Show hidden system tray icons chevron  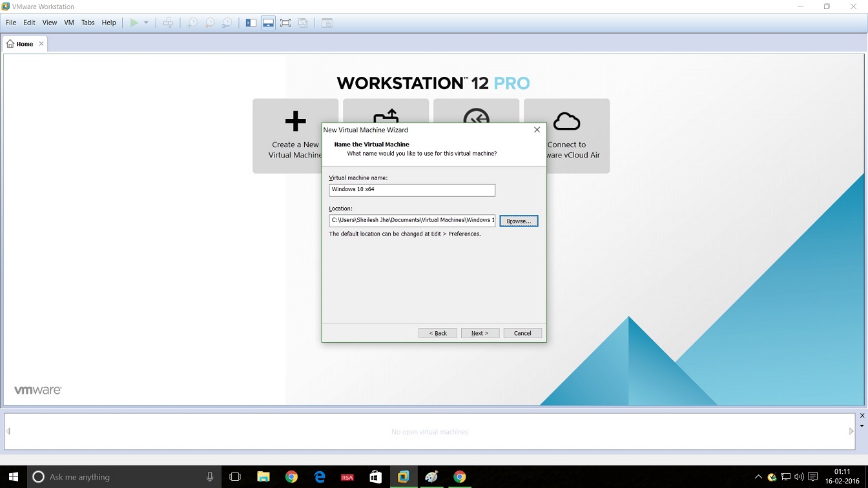758,477
